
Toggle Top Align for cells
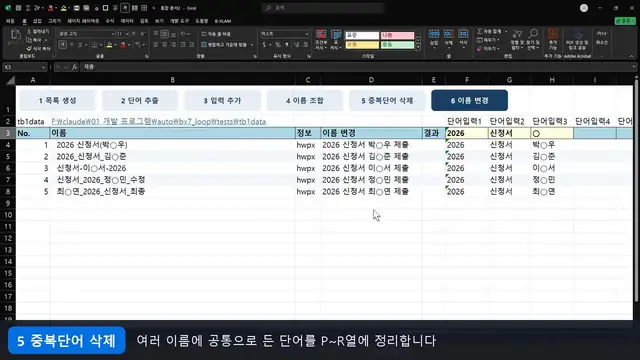pyautogui.click(x=156, y=34)
